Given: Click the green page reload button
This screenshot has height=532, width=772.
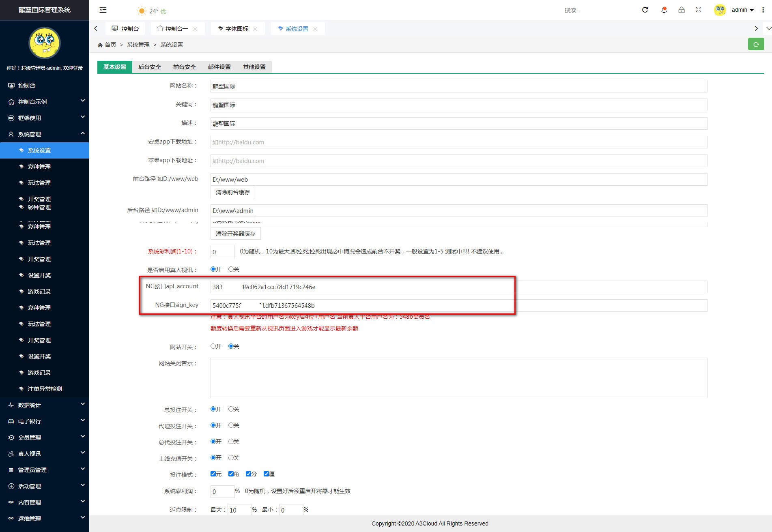Looking at the screenshot, I should click(755, 44).
